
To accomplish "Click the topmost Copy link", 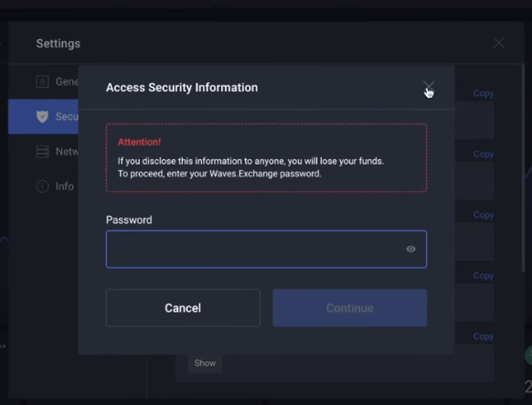I will click(x=484, y=93).
